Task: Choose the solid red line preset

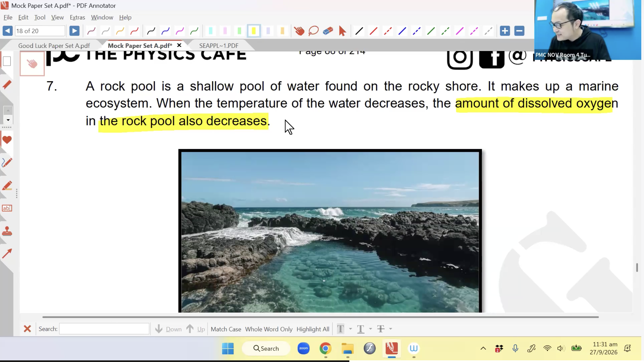Action: click(x=374, y=31)
